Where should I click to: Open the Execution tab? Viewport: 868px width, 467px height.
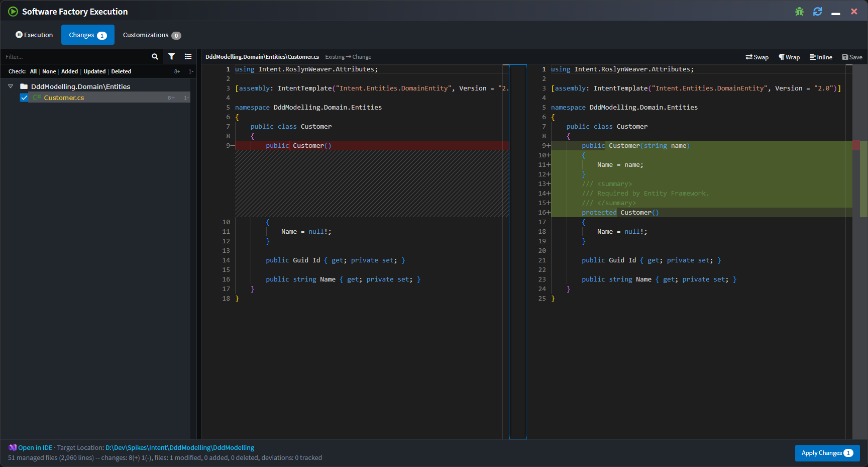pyautogui.click(x=34, y=35)
